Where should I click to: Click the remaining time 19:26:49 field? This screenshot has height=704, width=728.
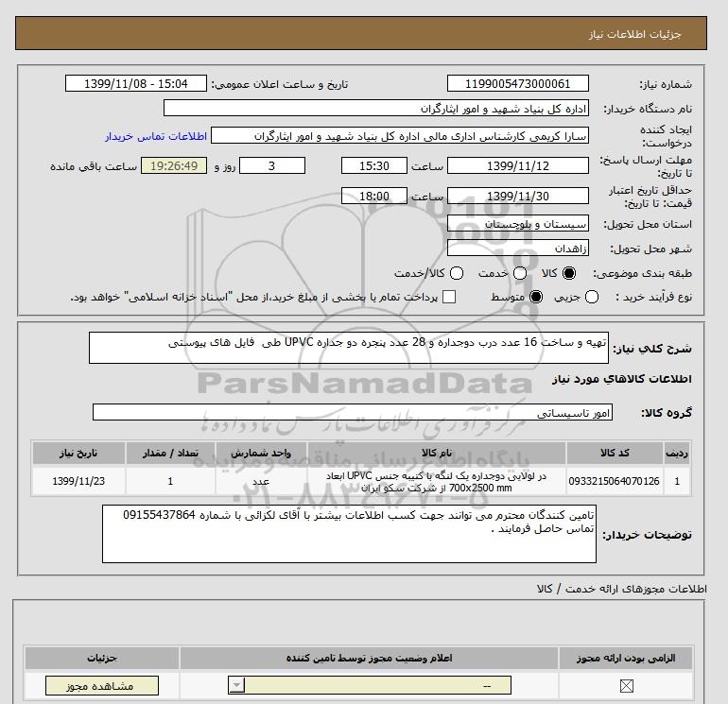174,165
